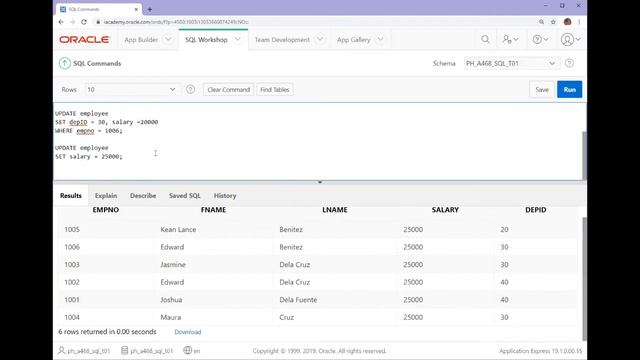640x360 pixels.
Task: Open the help question mark menu in header
Action: 540,39
